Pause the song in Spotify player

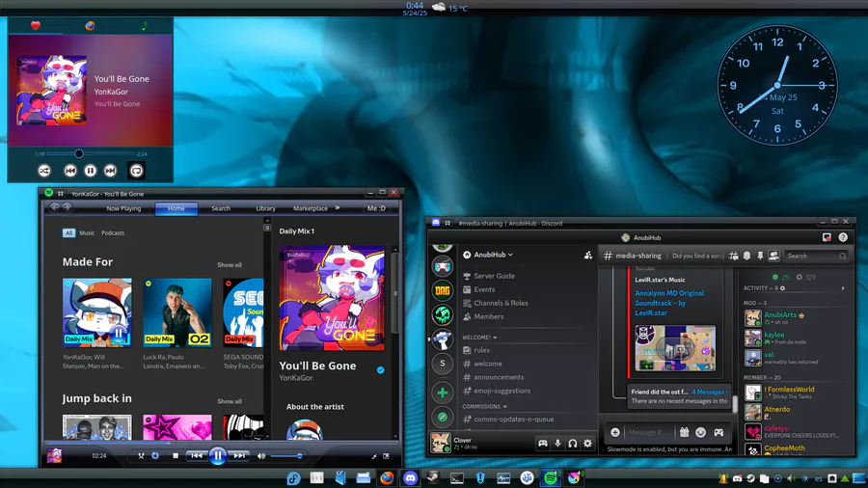coord(218,456)
